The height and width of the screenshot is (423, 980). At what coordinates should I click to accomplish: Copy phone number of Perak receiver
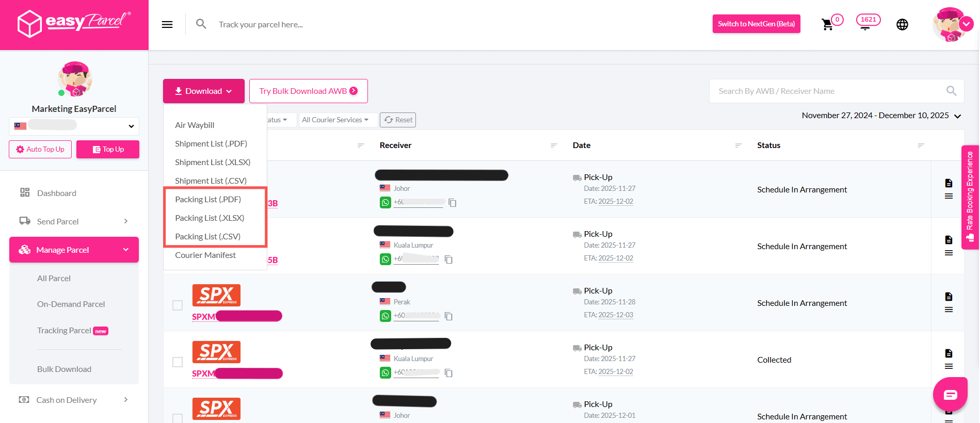coord(448,316)
